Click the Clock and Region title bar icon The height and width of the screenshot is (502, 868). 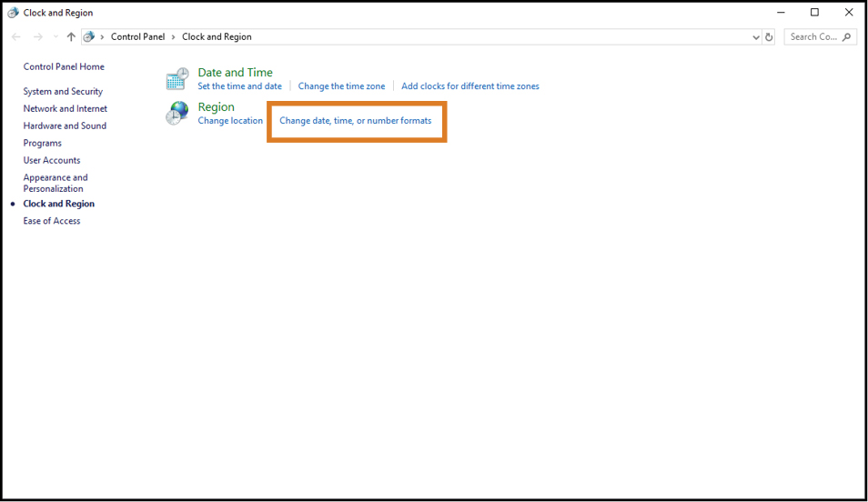pyautogui.click(x=13, y=12)
